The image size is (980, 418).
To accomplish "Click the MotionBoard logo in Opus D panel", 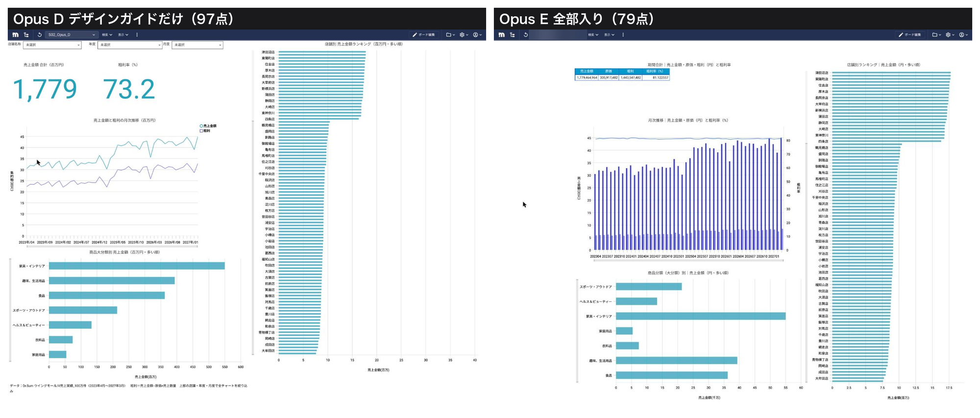I will click(15, 35).
